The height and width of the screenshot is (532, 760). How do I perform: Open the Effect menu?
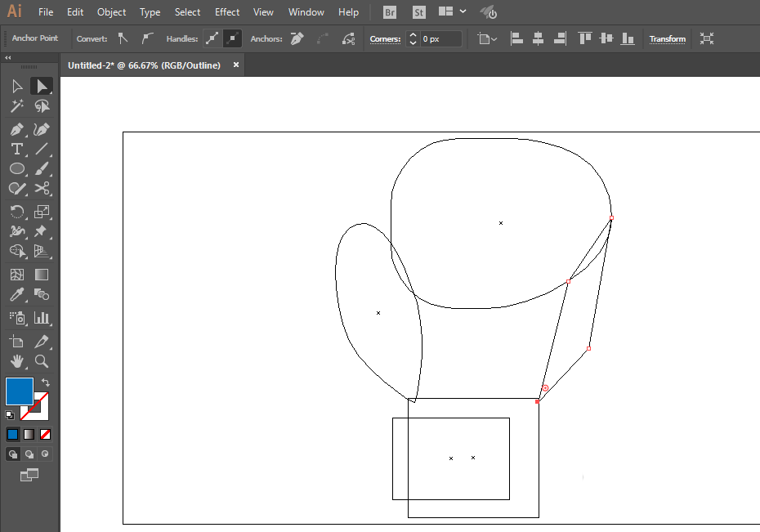(x=227, y=12)
